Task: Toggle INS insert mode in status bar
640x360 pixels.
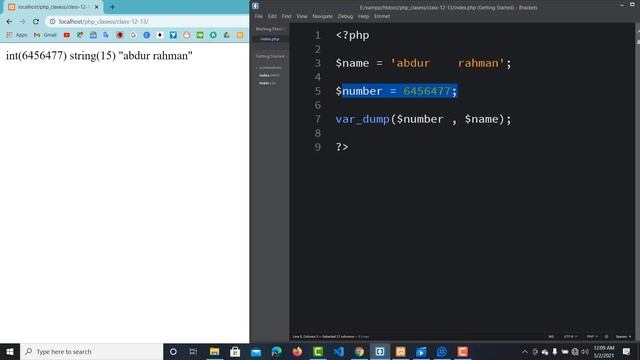Action: coord(551,337)
